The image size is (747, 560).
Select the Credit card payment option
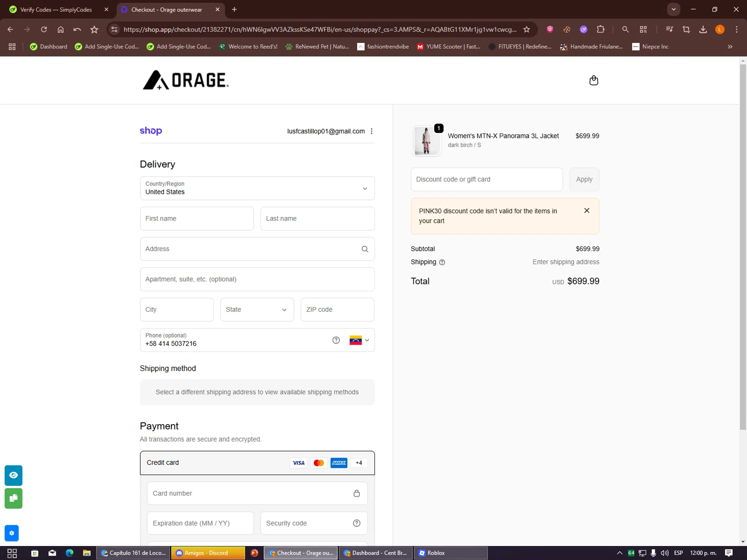click(x=257, y=463)
